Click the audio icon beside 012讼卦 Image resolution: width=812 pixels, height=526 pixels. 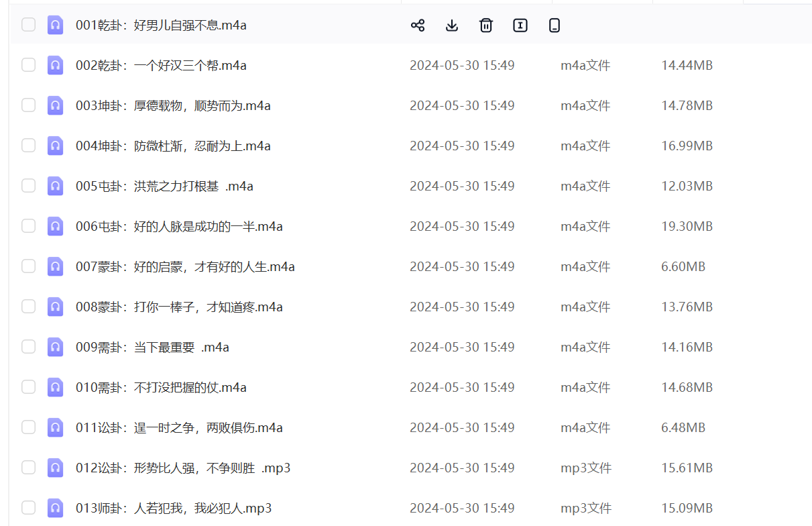(x=55, y=468)
